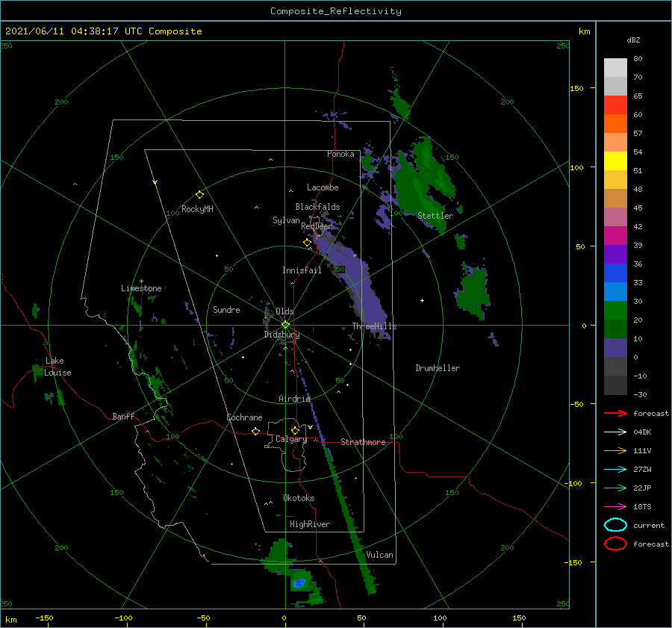Click the ThreeHills label
Screen dimensions: 672x628
pos(374,326)
